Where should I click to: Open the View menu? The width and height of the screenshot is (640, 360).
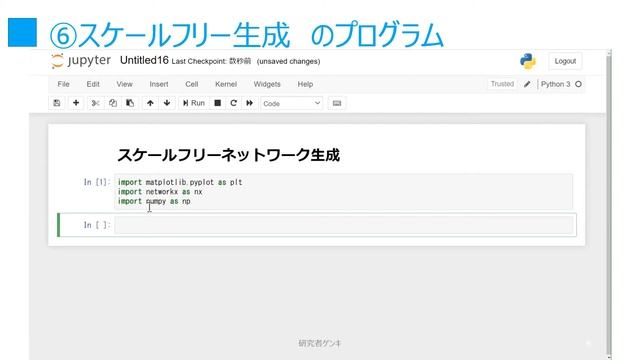[124, 84]
